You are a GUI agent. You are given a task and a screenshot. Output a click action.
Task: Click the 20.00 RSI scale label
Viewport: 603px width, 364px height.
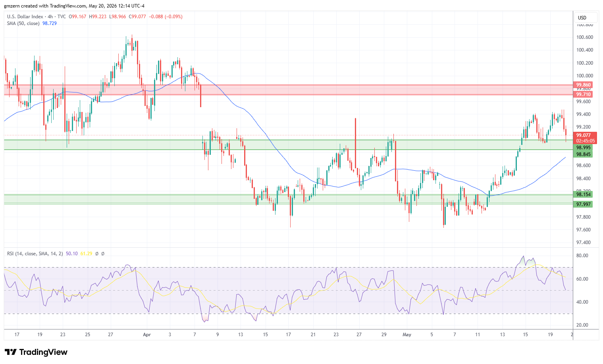coord(582,325)
